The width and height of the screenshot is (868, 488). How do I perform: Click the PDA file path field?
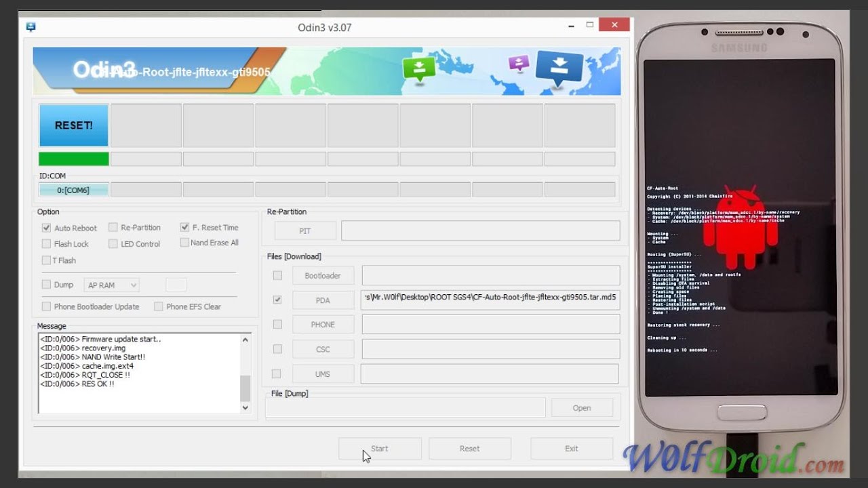point(490,300)
